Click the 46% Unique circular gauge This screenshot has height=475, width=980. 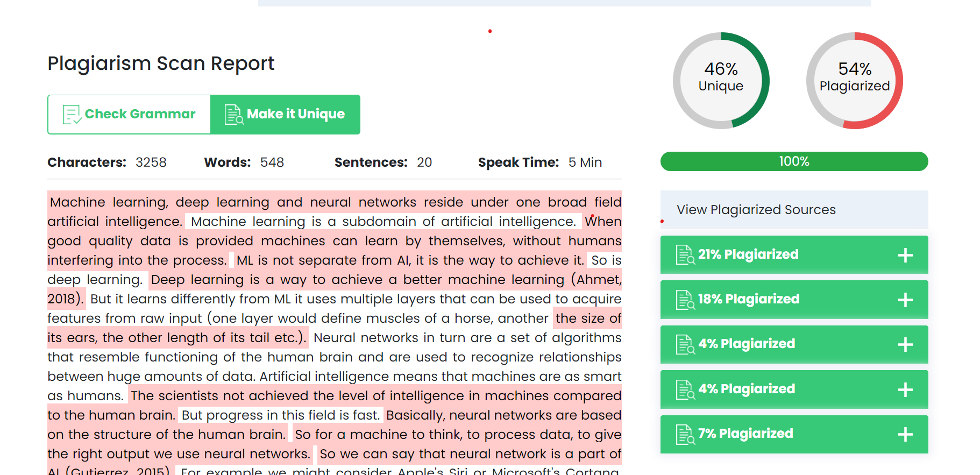click(721, 81)
